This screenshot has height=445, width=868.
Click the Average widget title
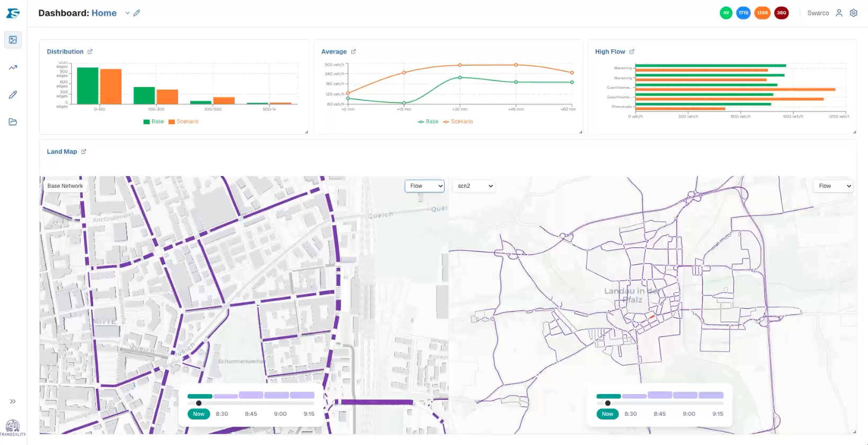point(334,51)
